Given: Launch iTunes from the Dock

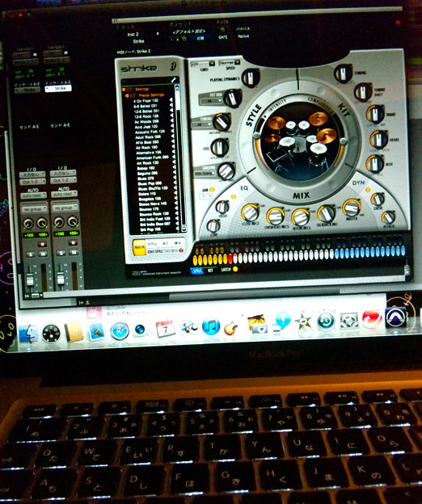Looking at the screenshot, I should tap(211, 326).
